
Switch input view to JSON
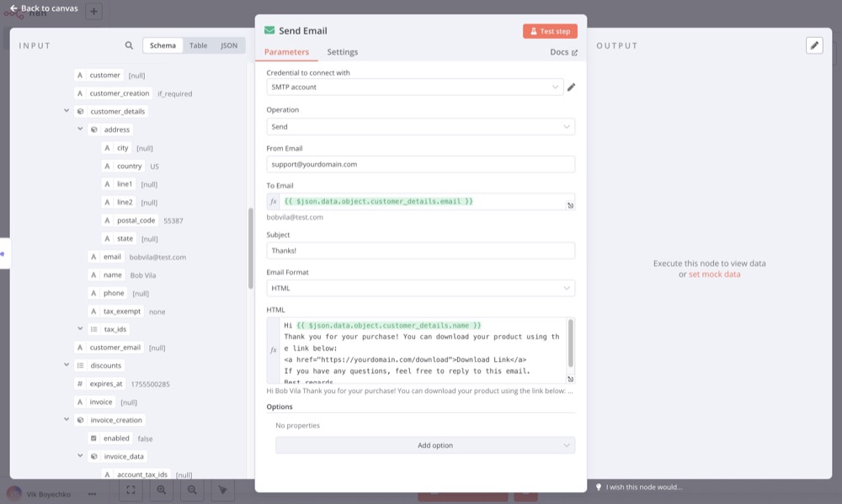pyautogui.click(x=229, y=45)
